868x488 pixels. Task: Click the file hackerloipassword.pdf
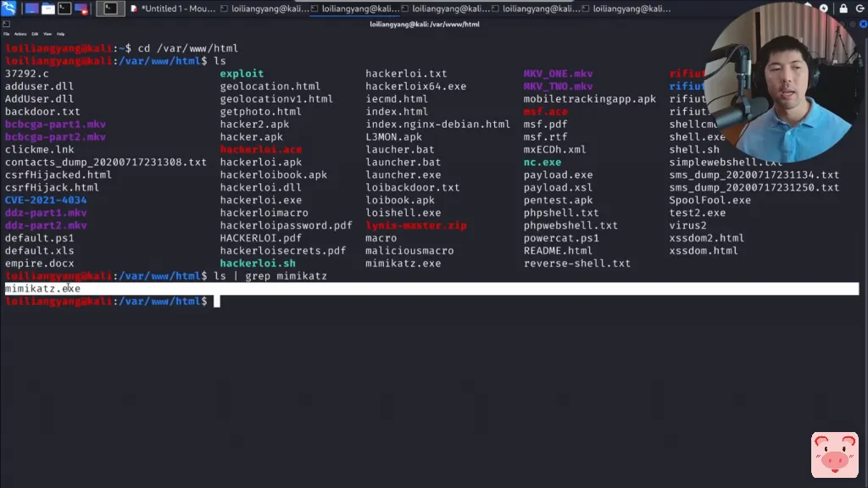(287, 225)
